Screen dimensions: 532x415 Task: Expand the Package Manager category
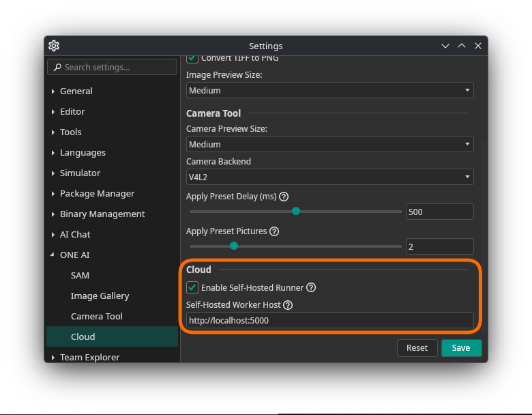(x=53, y=194)
